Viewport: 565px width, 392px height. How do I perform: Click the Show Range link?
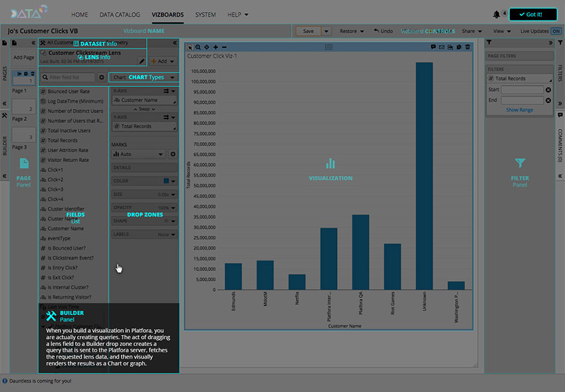519,110
